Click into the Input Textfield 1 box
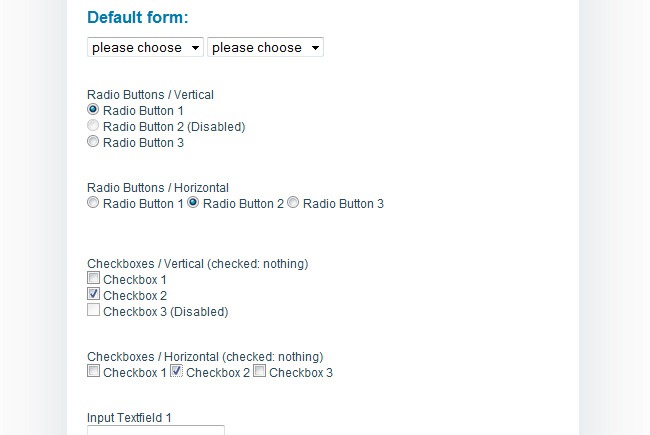Viewport: 650px width, 435px height. click(x=155, y=431)
